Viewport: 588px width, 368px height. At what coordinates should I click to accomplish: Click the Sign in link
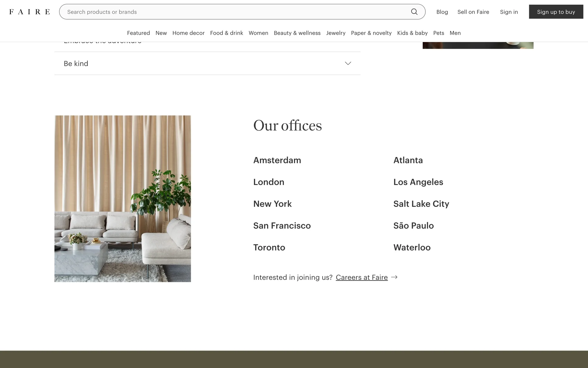[x=509, y=12]
